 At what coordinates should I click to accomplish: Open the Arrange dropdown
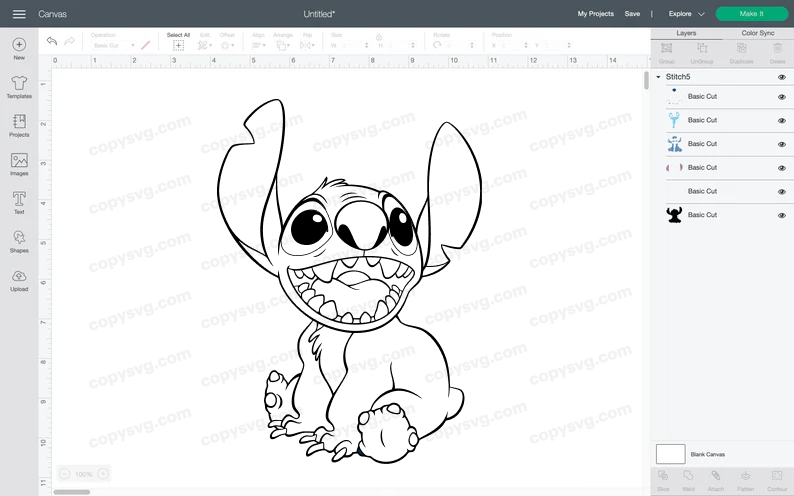(x=283, y=46)
